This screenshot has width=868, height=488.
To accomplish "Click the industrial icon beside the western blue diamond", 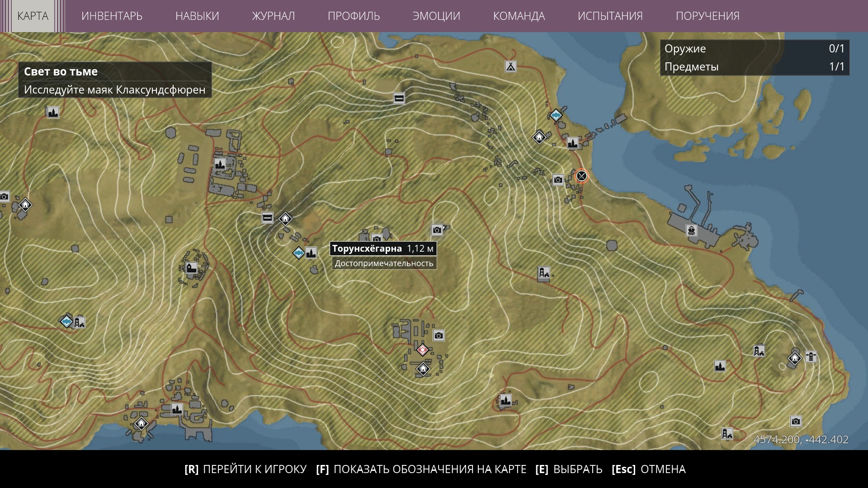I will 79,322.
